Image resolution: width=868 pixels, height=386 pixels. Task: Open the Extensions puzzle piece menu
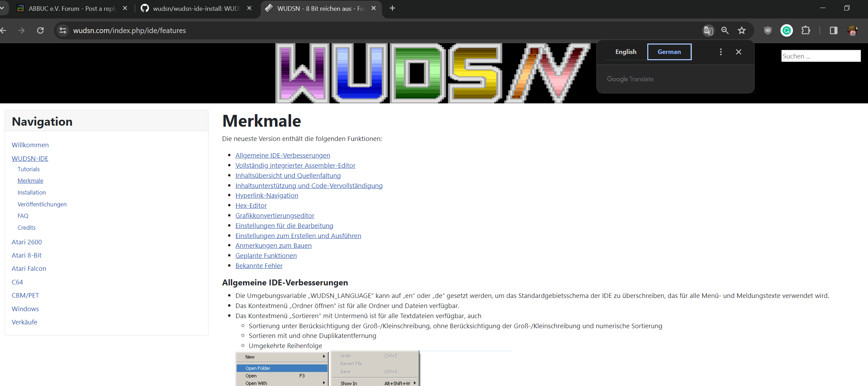tap(806, 31)
